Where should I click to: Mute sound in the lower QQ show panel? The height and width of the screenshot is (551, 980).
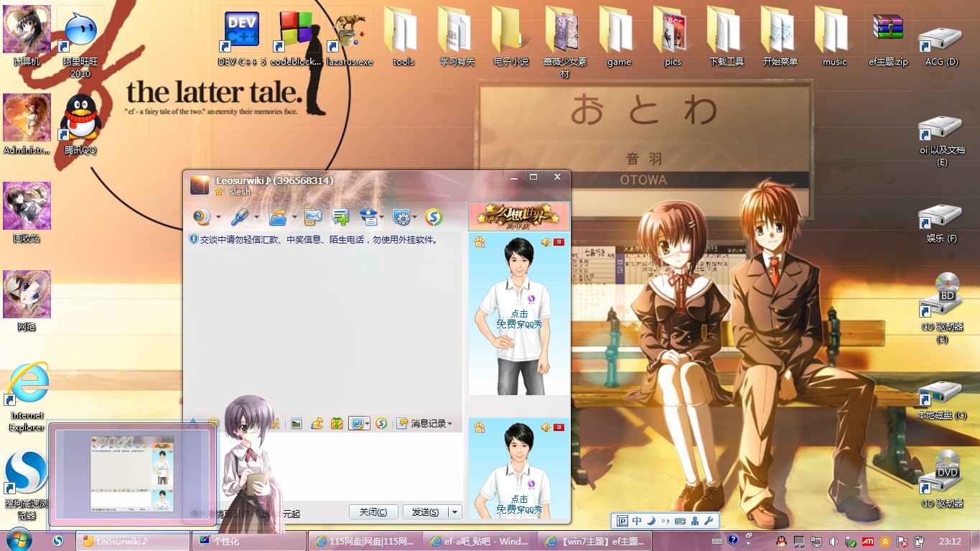[546, 427]
